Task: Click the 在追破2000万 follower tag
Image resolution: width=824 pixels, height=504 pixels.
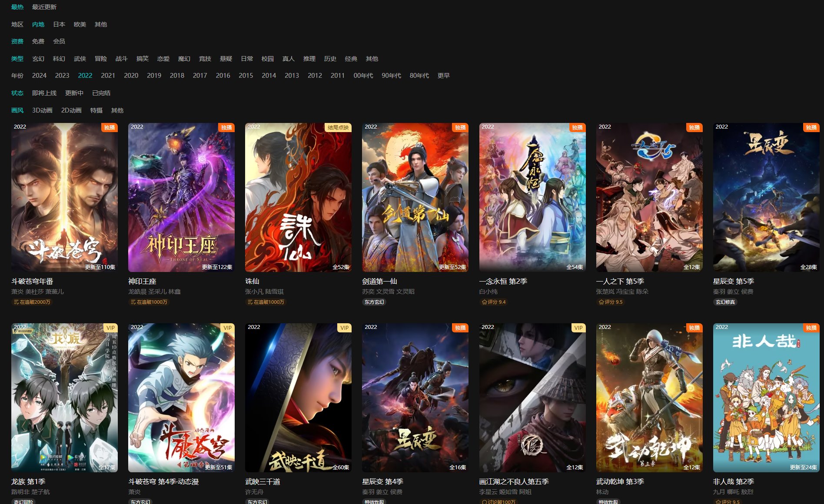Action: (x=32, y=302)
